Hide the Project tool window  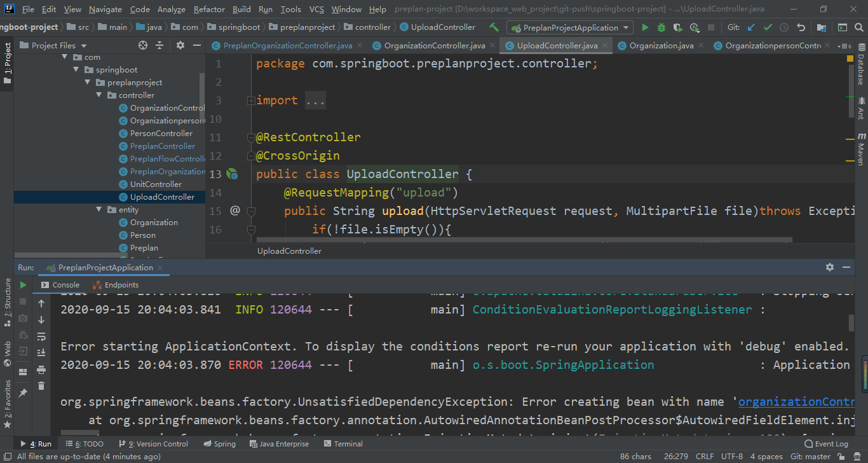point(196,45)
